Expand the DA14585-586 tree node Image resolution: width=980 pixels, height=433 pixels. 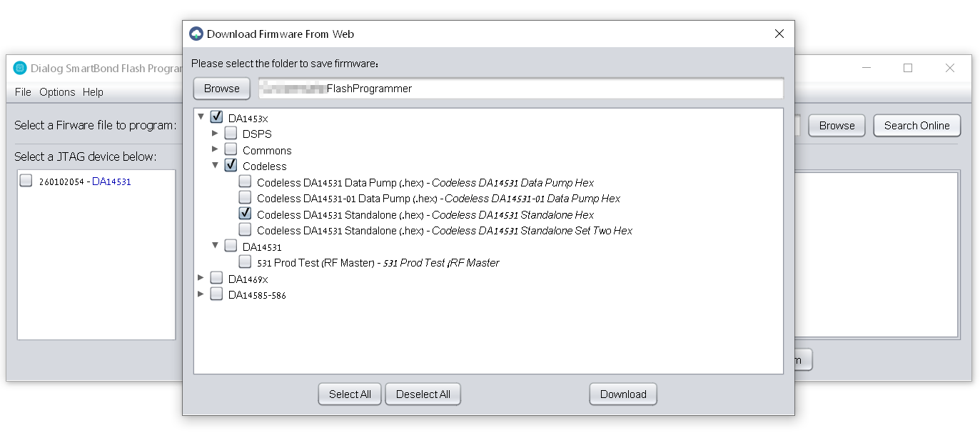pos(201,294)
